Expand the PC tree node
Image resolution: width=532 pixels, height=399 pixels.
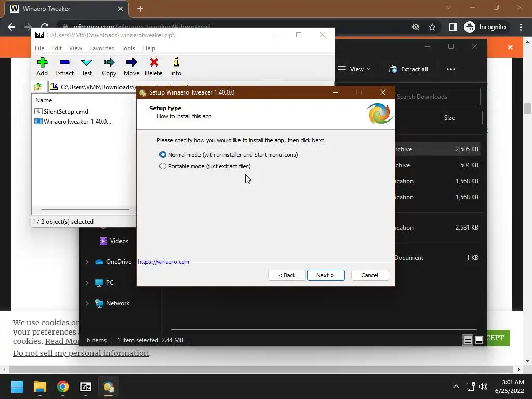coord(87,283)
